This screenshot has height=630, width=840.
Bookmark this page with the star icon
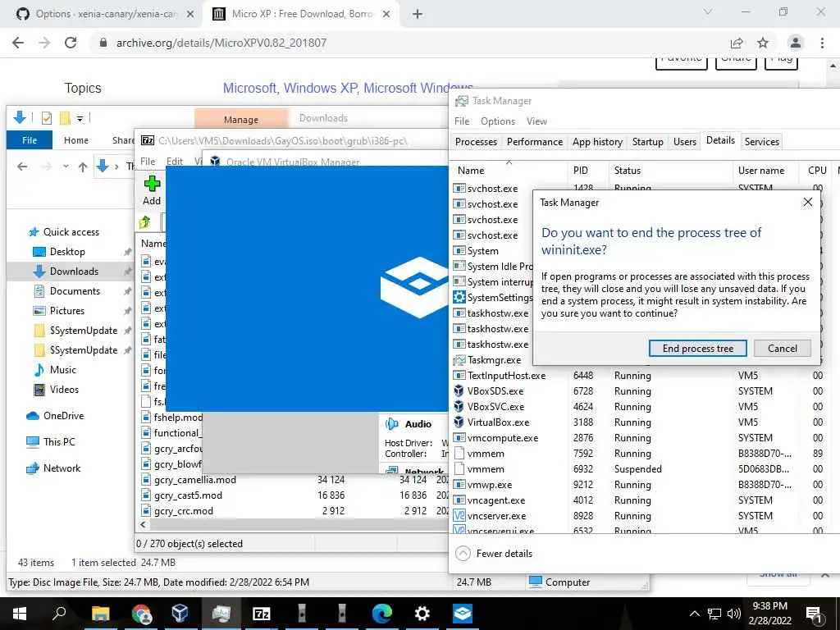pyautogui.click(x=763, y=43)
